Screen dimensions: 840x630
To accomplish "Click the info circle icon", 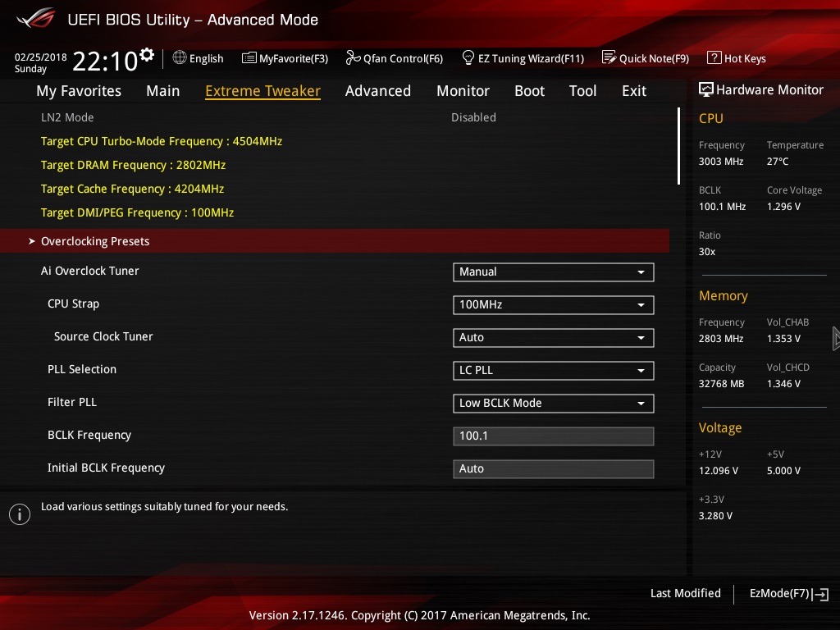I will (20, 514).
